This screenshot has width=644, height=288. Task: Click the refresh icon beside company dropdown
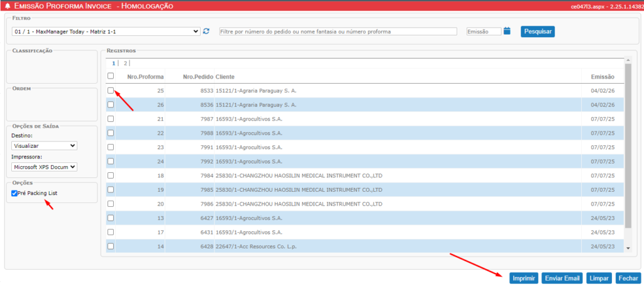click(206, 31)
